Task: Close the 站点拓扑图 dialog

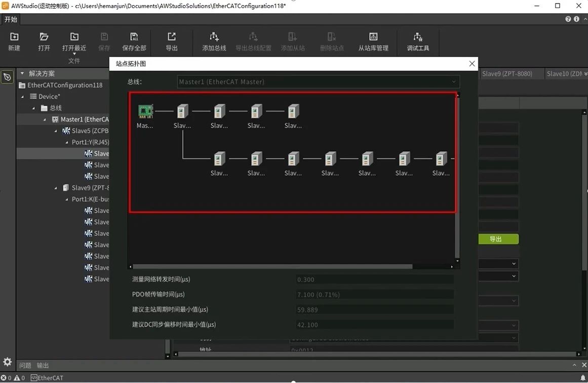Action: point(472,64)
